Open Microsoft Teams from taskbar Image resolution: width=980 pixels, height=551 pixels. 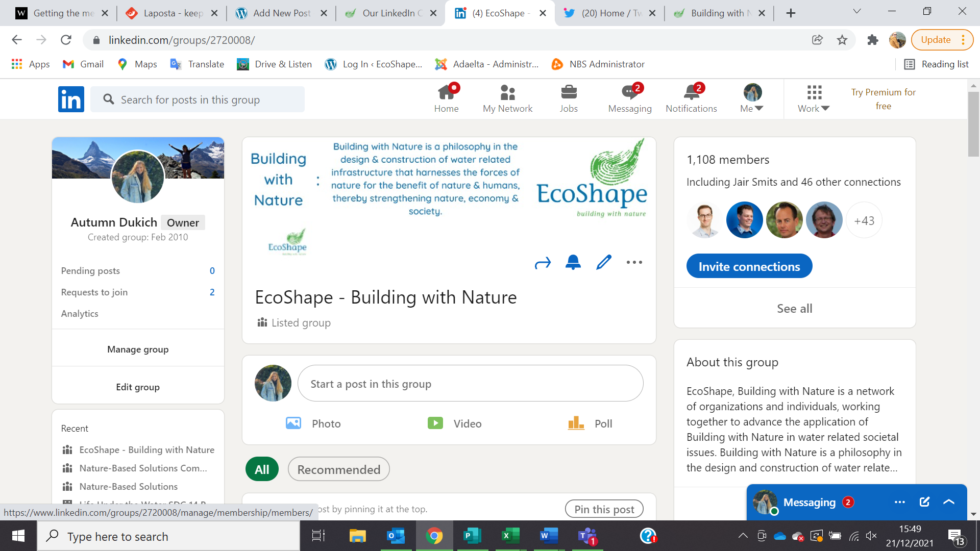coord(587,536)
